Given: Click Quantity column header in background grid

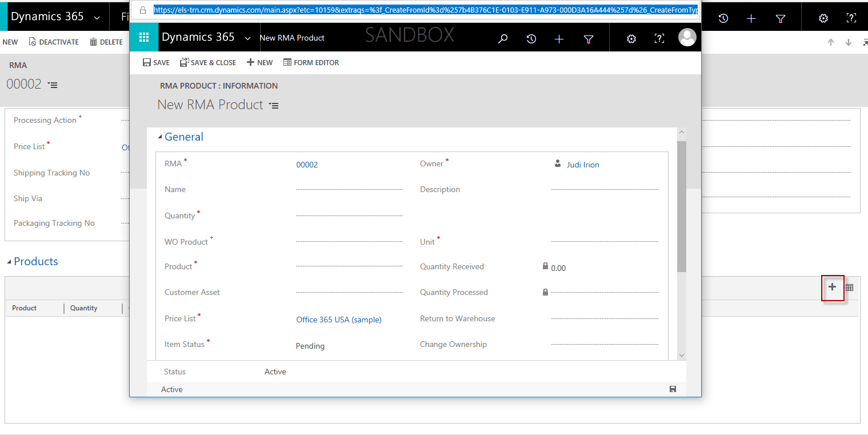Looking at the screenshot, I should pyautogui.click(x=84, y=308).
